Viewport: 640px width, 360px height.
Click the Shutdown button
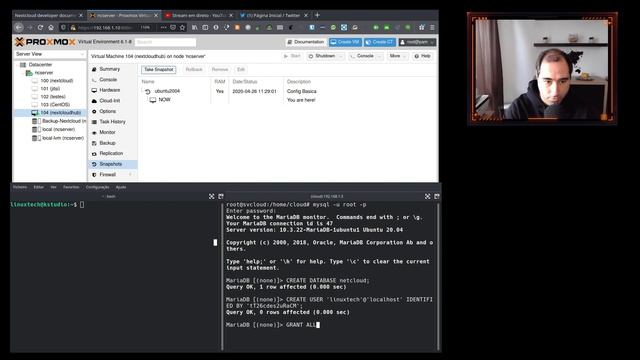click(322, 56)
